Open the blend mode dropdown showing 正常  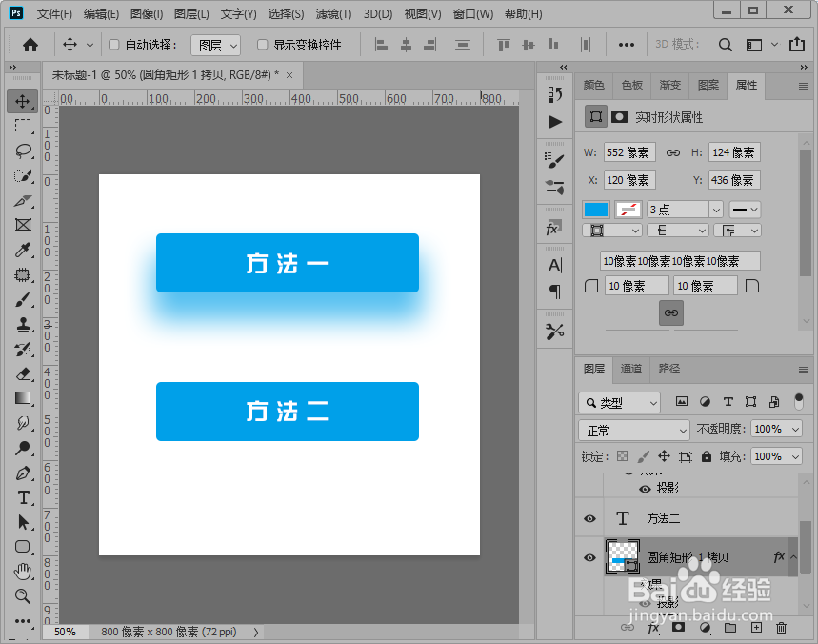click(x=633, y=429)
